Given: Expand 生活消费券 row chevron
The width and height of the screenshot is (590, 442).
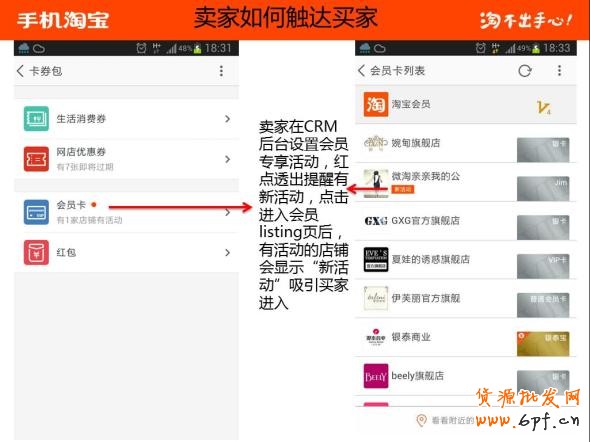Looking at the screenshot, I should coord(227,119).
